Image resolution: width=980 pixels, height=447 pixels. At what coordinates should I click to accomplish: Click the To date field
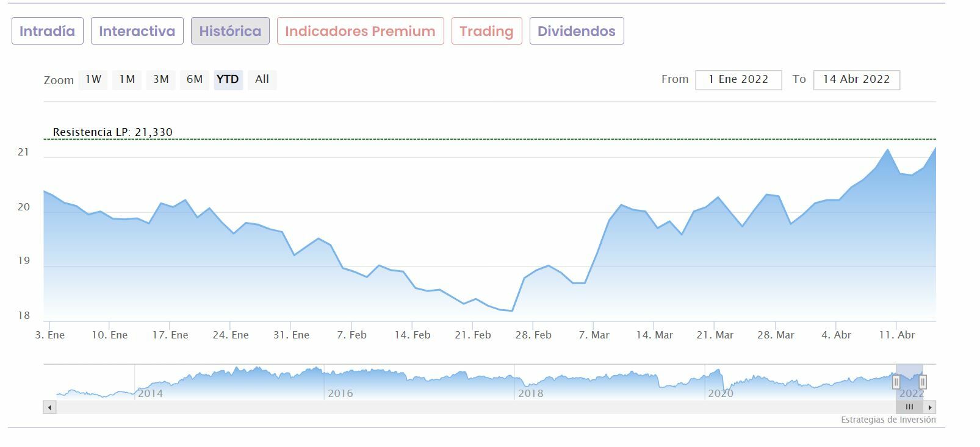coord(856,79)
